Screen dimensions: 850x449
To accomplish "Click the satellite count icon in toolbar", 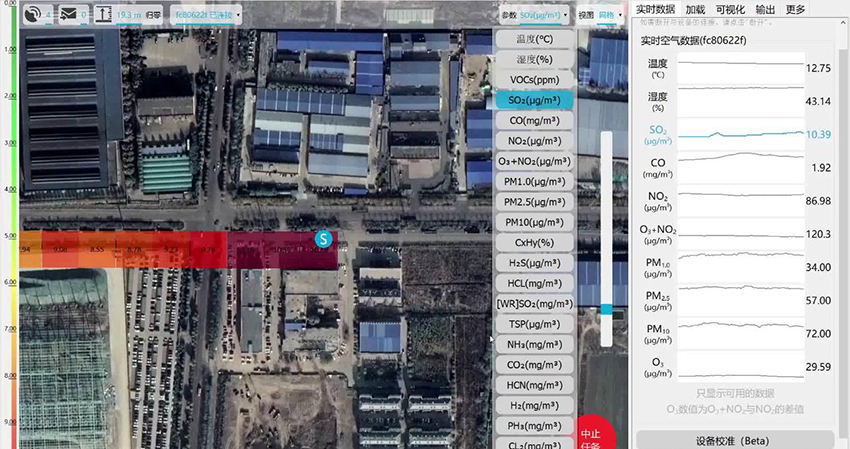I will 33,14.
